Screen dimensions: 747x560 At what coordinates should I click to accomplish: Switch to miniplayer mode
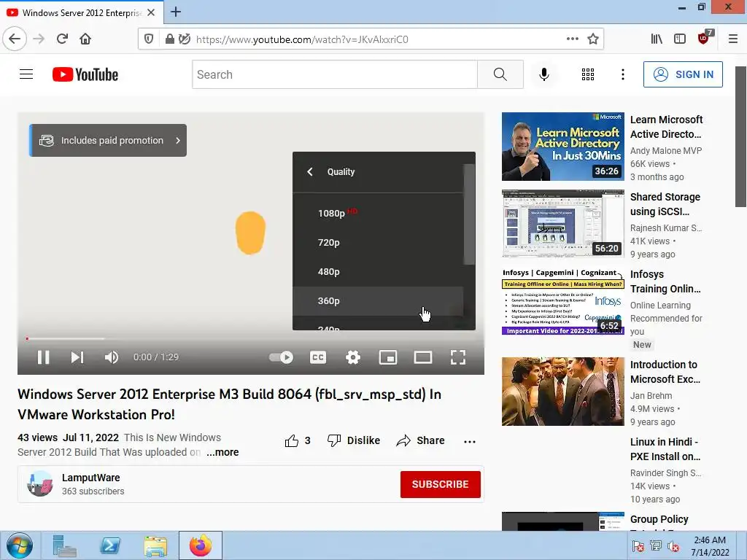(388, 357)
